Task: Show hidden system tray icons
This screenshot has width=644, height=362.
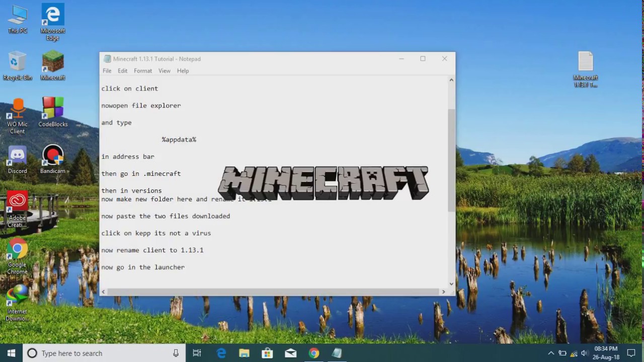Action: 551,353
